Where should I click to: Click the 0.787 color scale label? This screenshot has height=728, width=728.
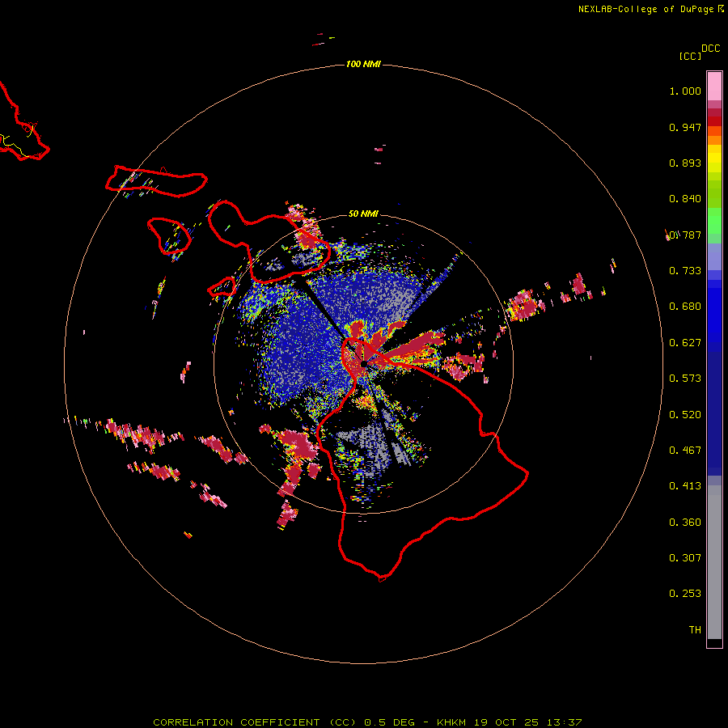[685, 235]
